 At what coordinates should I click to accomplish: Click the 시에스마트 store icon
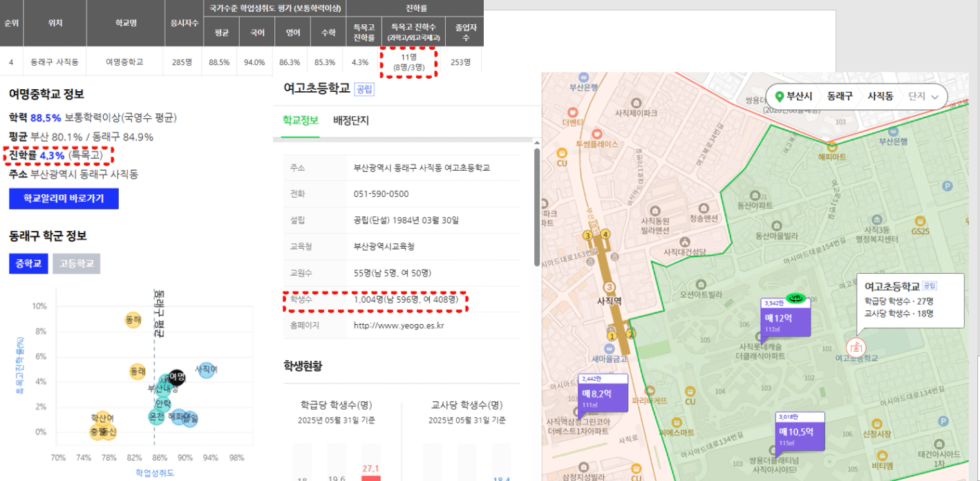click(677, 422)
